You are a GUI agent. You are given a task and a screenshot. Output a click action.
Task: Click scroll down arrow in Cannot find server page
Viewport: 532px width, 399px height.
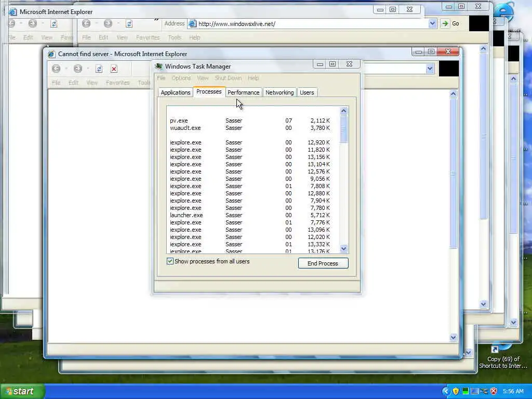click(453, 337)
